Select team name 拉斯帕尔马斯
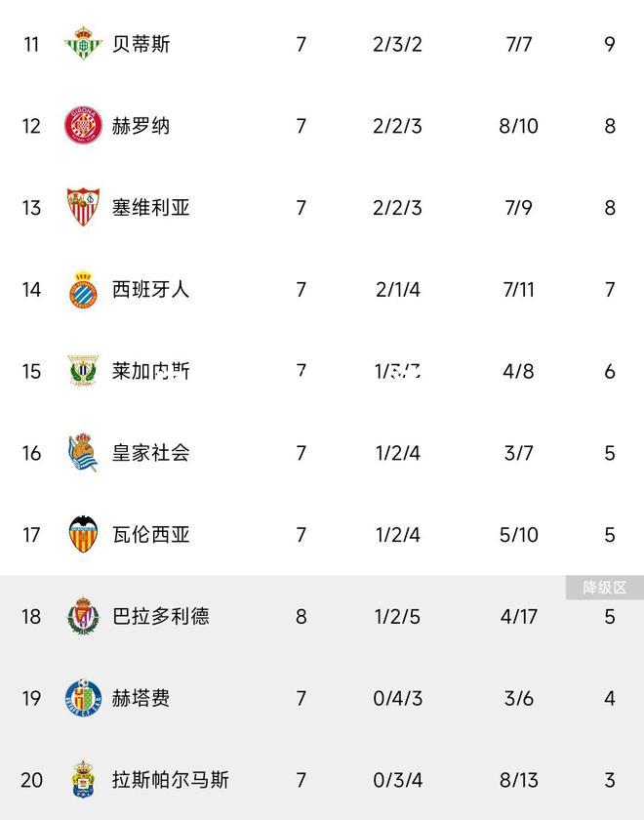 171,780
